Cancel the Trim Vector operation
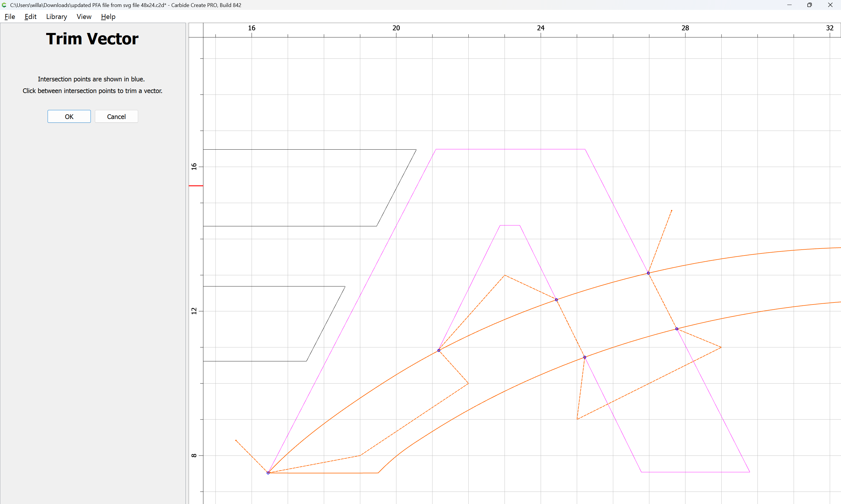Image resolution: width=841 pixels, height=504 pixels. tap(116, 116)
